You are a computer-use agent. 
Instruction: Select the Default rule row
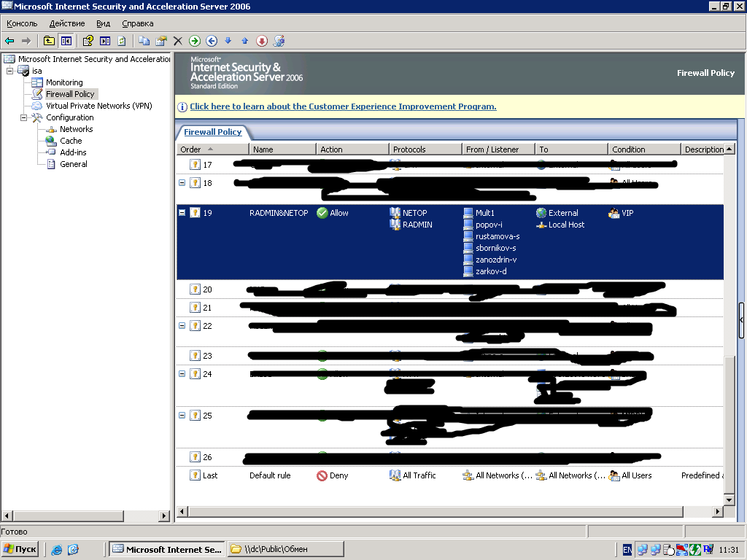450,475
